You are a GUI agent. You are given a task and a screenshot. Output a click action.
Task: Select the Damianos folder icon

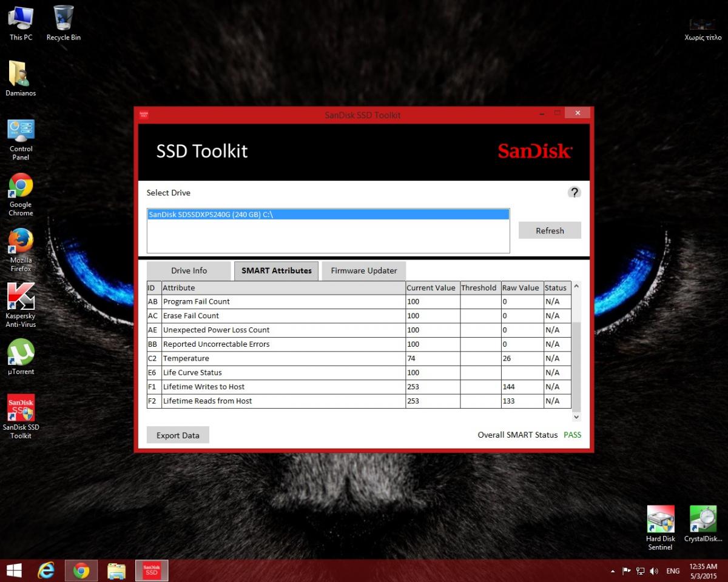point(21,79)
